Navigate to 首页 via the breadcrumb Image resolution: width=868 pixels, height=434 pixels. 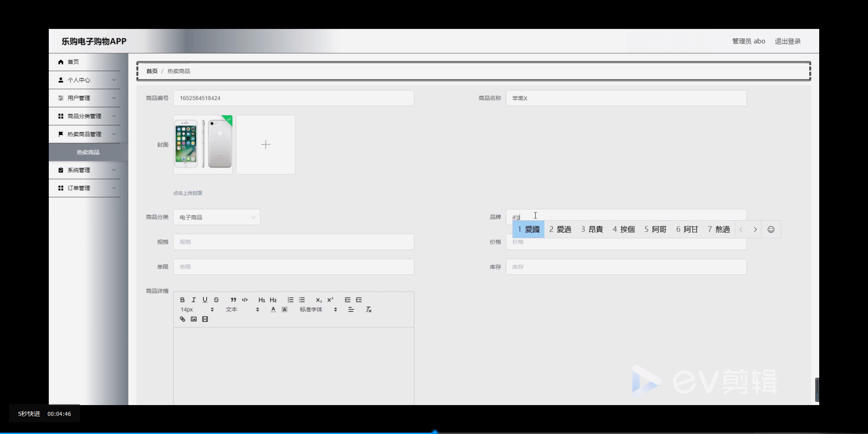coord(151,71)
